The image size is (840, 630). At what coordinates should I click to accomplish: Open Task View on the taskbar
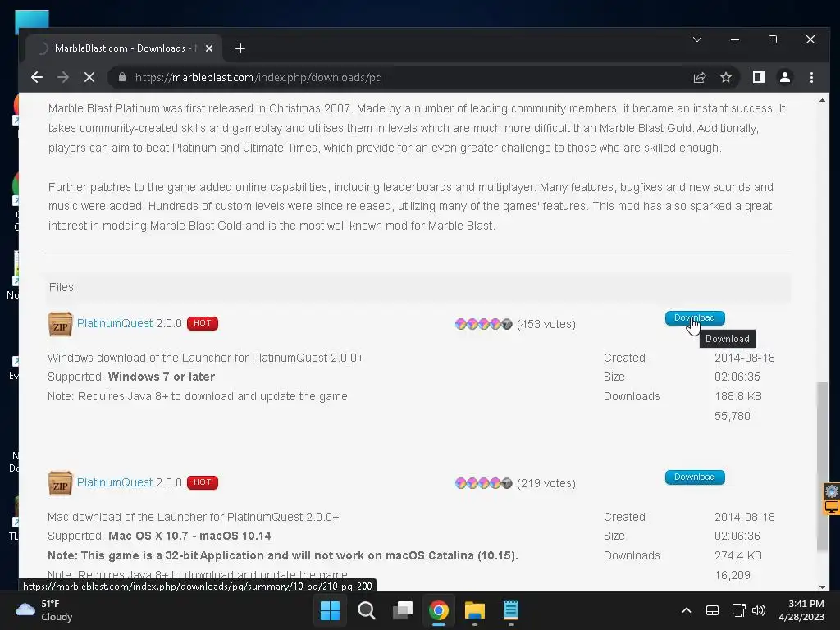tap(402, 610)
